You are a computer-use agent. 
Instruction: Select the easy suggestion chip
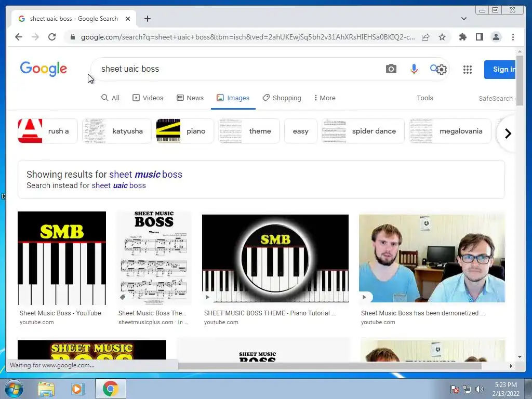[301, 131]
